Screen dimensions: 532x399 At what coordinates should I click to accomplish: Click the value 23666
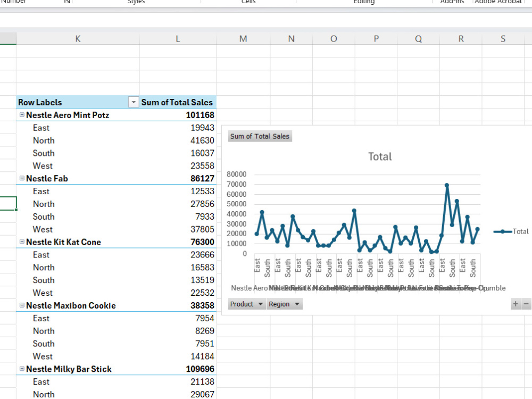click(x=202, y=254)
